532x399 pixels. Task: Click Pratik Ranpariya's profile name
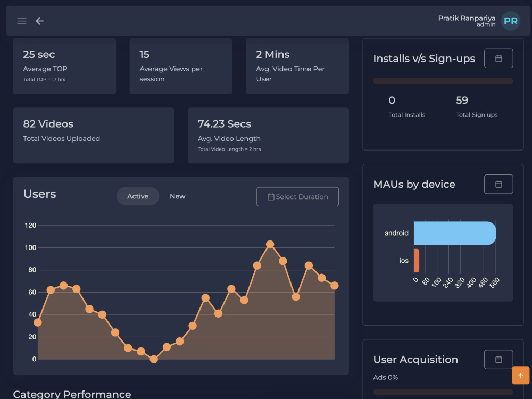coord(467,18)
